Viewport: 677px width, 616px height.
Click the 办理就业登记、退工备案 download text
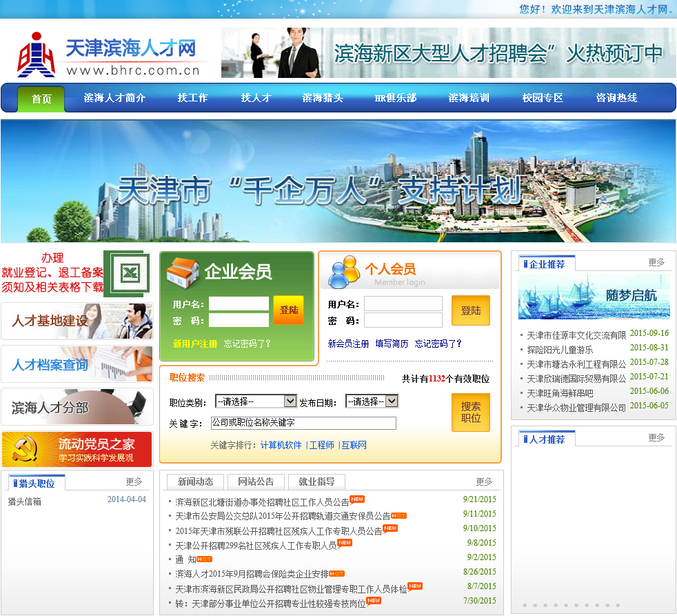coord(52,273)
